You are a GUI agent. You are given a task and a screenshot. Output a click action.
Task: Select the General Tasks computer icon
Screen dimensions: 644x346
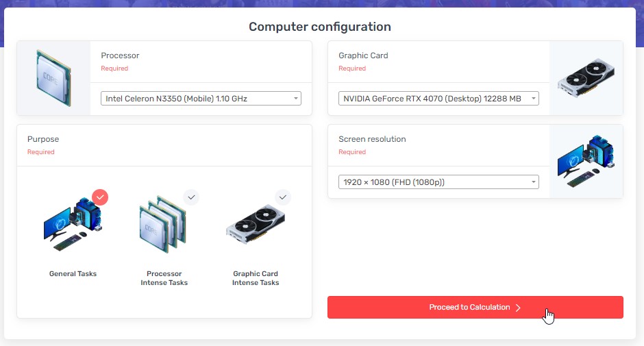click(x=73, y=225)
